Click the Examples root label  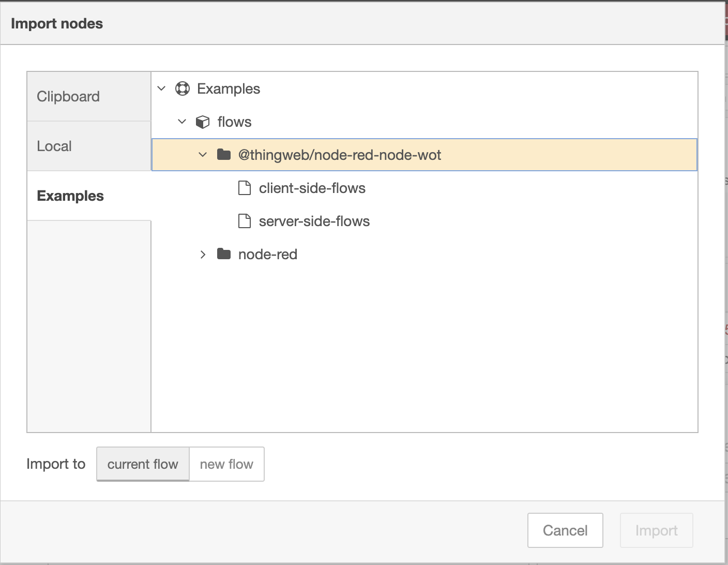[x=229, y=88]
